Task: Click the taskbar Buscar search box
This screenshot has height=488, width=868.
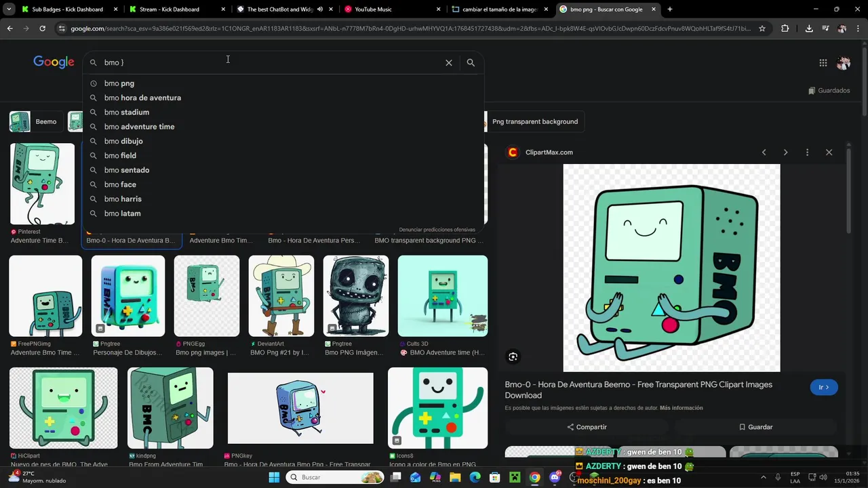Action: (x=335, y=477)
